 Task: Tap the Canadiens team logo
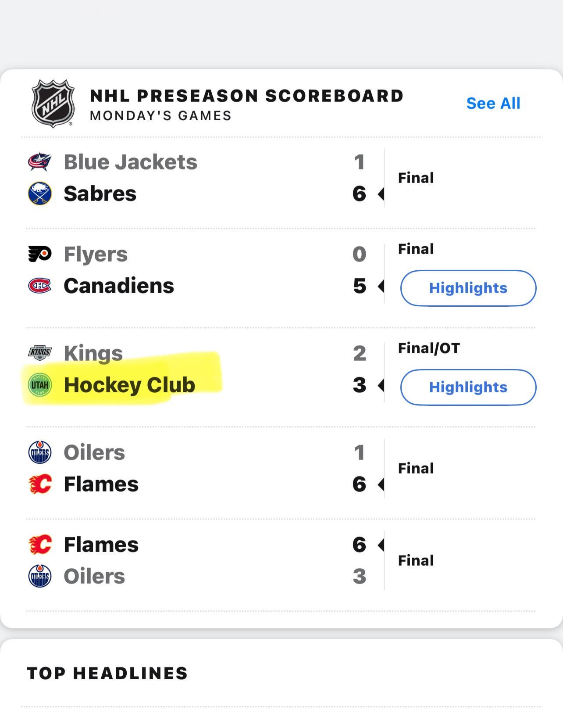pyautogui.click(x=40, y=286)
